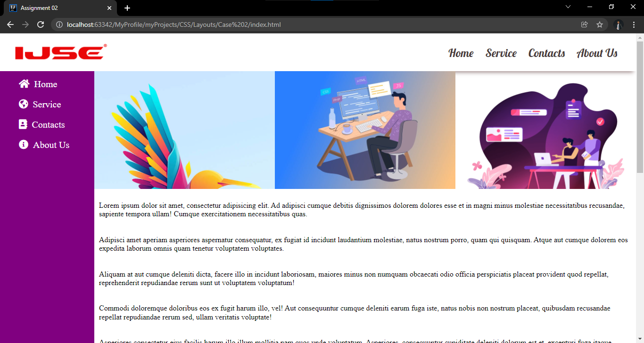Click the browser forward arrow
Viewport: 644px width, 343px height.
coord(25,24)
